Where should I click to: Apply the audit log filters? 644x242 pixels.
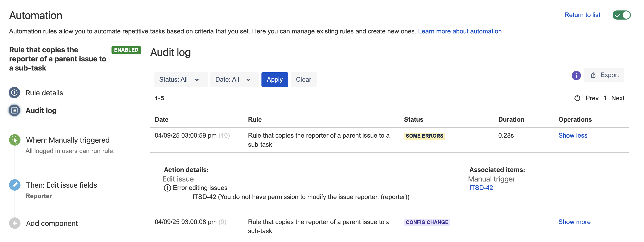point(275,79)
